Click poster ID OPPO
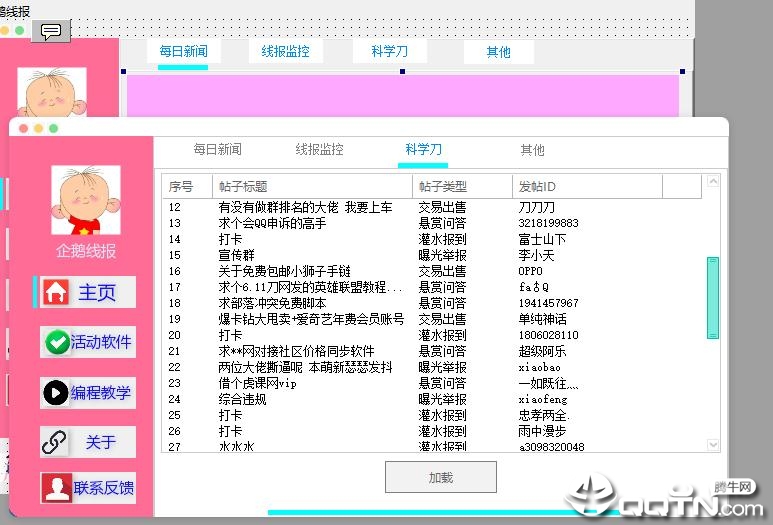Viewport: 773px width, 525px height. click(530, 271)
